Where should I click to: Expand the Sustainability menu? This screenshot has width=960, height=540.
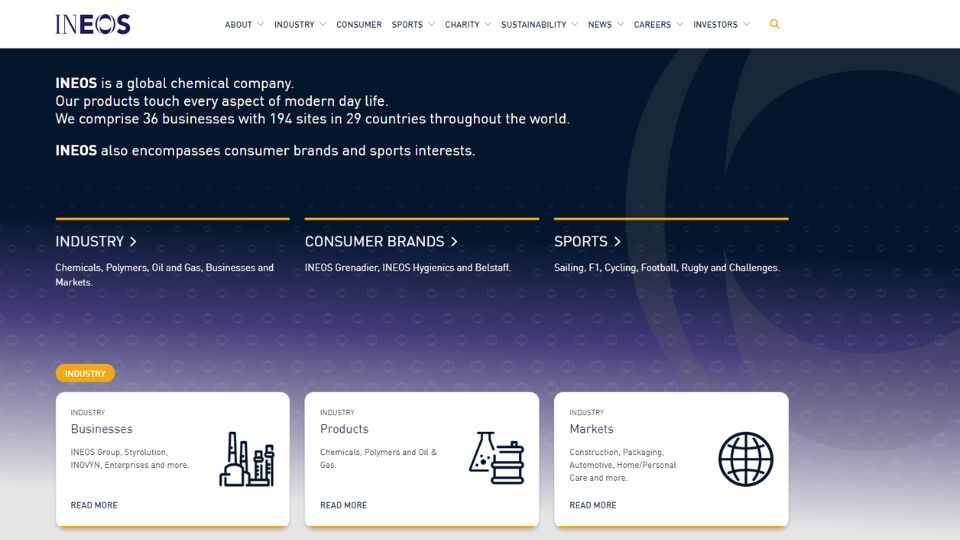539,24
